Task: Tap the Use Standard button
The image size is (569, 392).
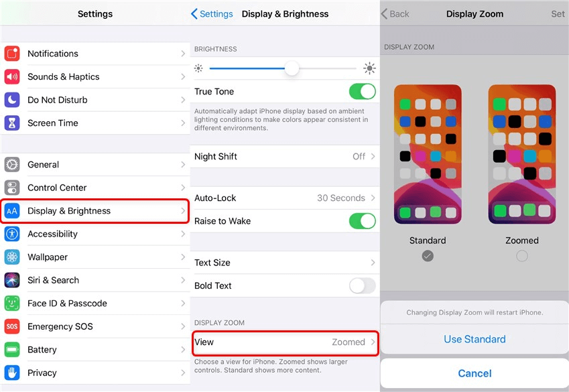Action: (x=475, y=339)
